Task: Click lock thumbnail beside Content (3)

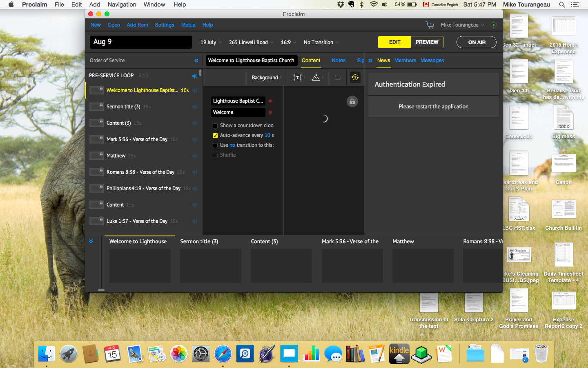Action: pyautogui.click(x=97, y=123)
